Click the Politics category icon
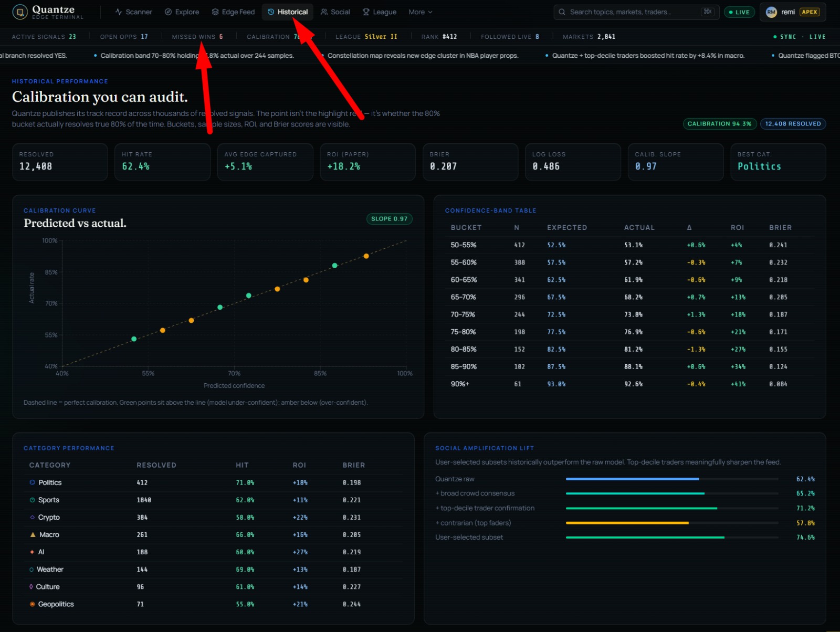 point(33,482)
